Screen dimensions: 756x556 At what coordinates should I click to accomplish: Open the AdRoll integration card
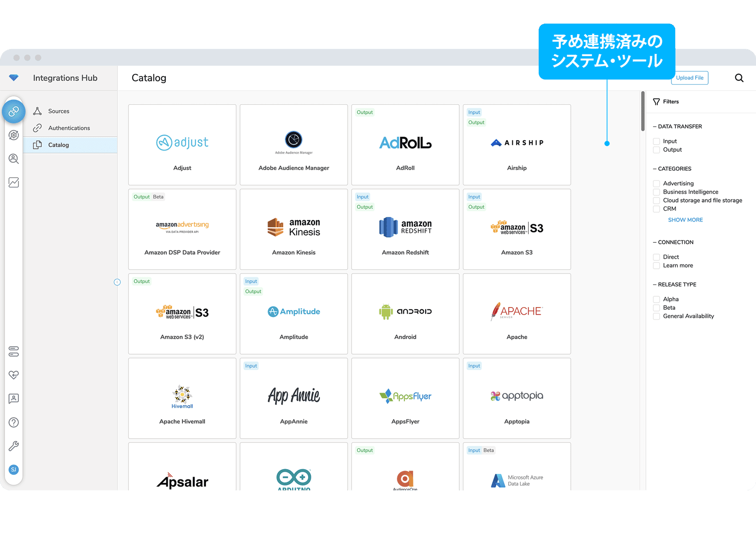[405, 145]
